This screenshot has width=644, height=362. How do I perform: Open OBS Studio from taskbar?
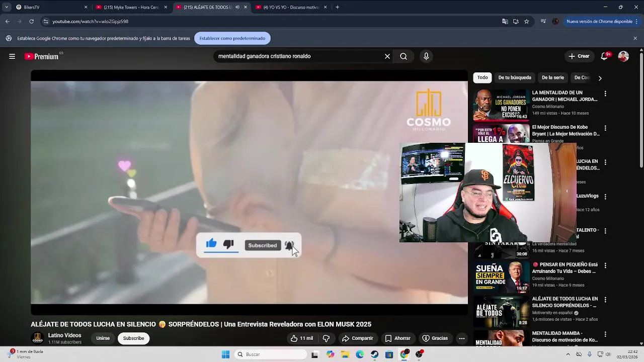[419, 354]
